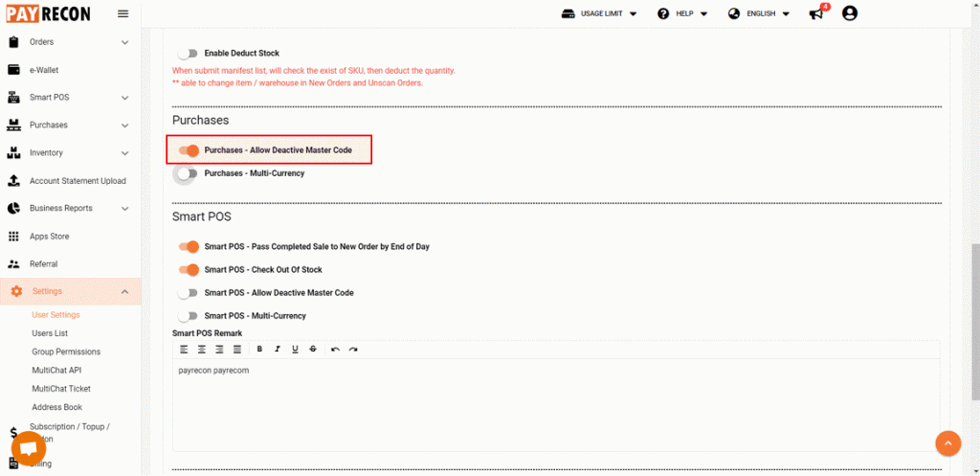Screen dimensions: 980x476
Task: Expand the Smart POS sidebar chevron
Action: [x=125, y=98]
